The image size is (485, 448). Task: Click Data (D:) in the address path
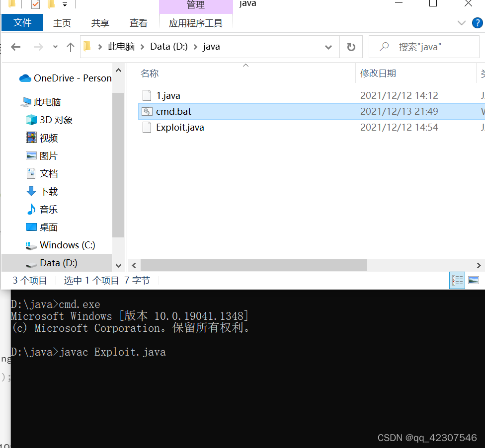(x=169, y=46)
